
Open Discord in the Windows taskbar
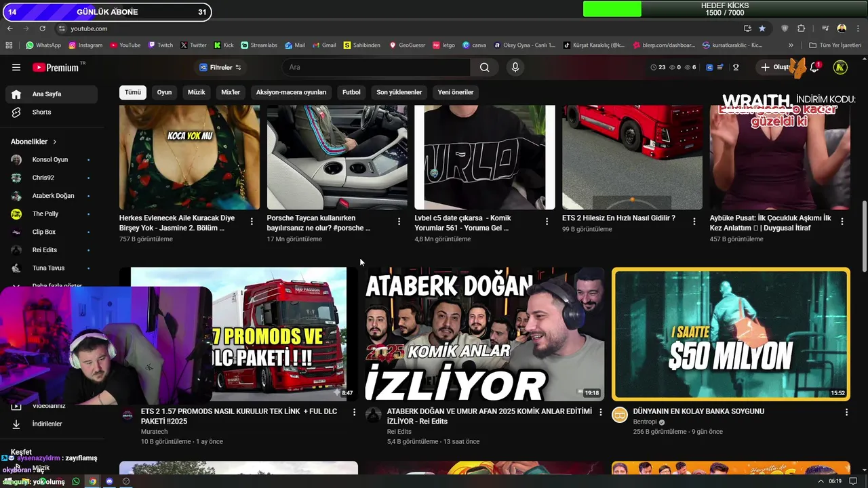coord(109,481)
